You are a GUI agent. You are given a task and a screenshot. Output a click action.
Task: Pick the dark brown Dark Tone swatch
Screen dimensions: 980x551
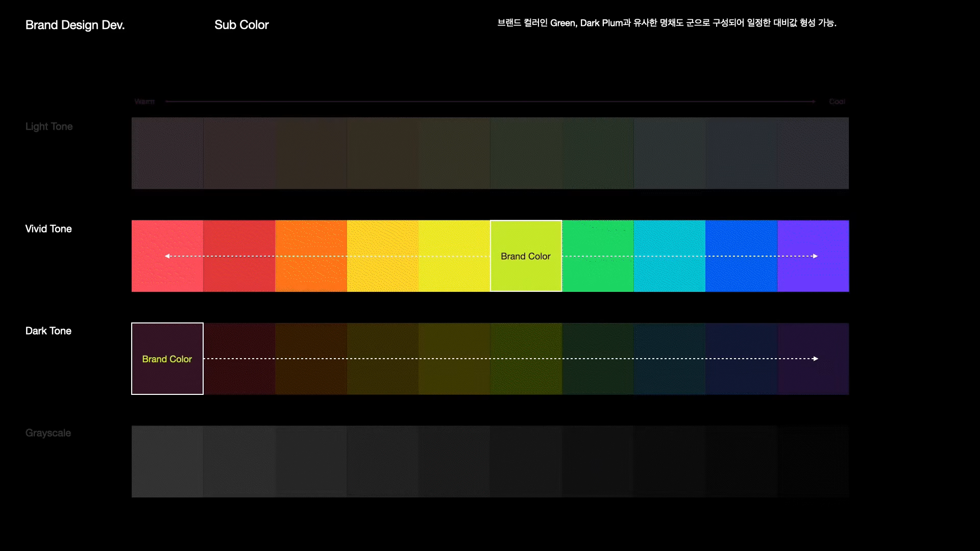(311, 359)
